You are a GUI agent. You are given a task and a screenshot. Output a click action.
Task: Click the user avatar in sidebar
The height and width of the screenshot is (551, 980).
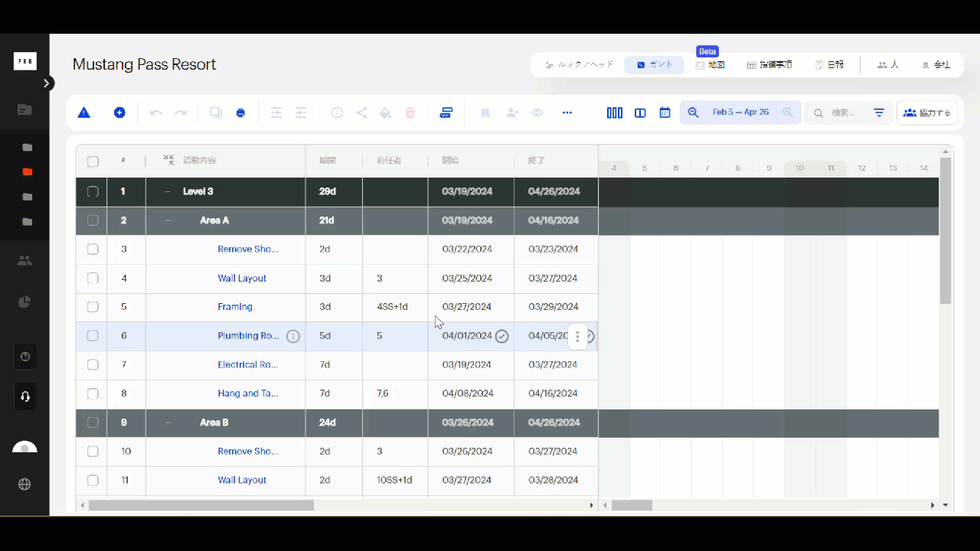(24, 448)
